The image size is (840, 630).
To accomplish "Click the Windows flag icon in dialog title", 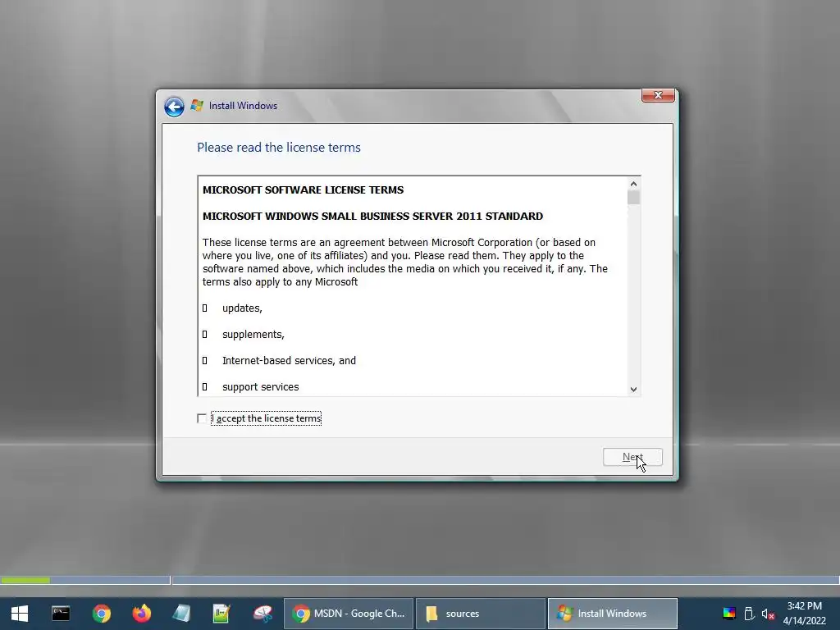I will 197,106.
